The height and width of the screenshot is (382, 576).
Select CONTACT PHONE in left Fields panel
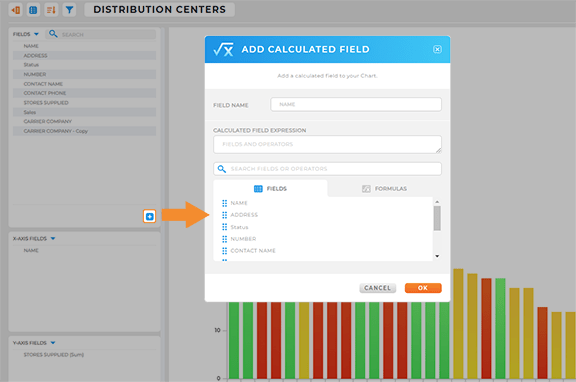84,93
